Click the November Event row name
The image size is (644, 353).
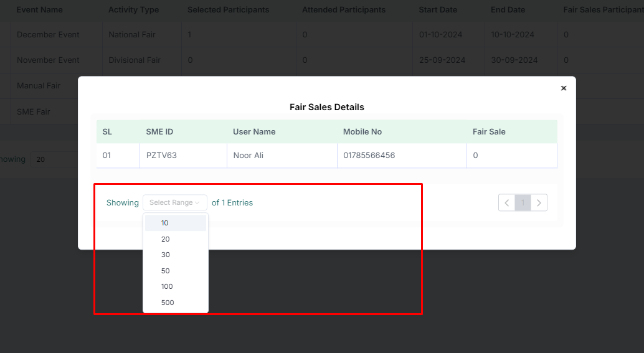(x=48, y=60)
